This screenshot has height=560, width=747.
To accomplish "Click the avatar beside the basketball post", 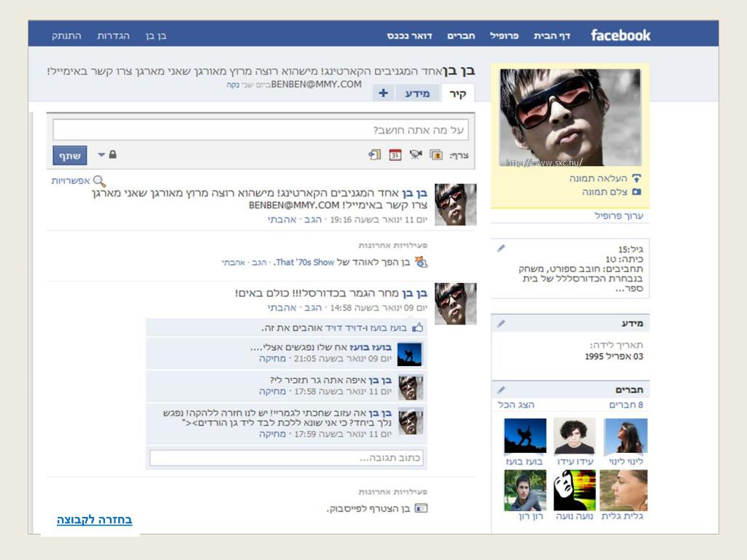I will 455,304.
